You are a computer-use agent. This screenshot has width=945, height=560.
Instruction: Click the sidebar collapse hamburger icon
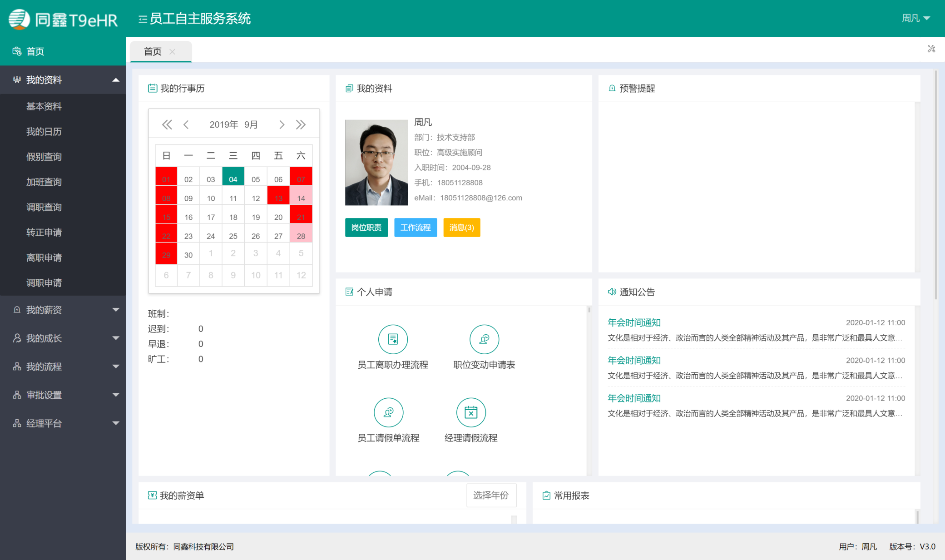coord(142,19)
